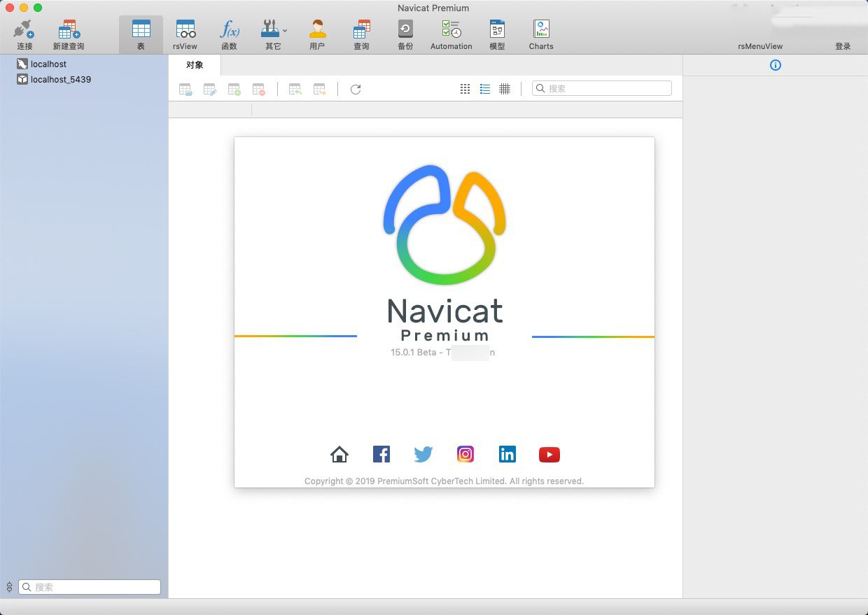The height and width of the screenshot is (615, 868).
Task: Switch table view to grid mode
Action: pos(465,88)
